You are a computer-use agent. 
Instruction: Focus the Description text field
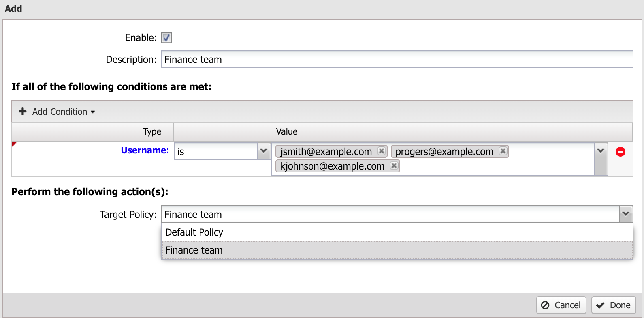coord(397,59)
